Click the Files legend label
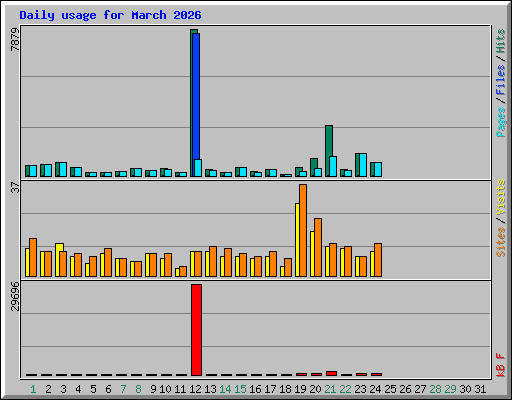The width and height of the screenshot is (512, 400). 501,79
